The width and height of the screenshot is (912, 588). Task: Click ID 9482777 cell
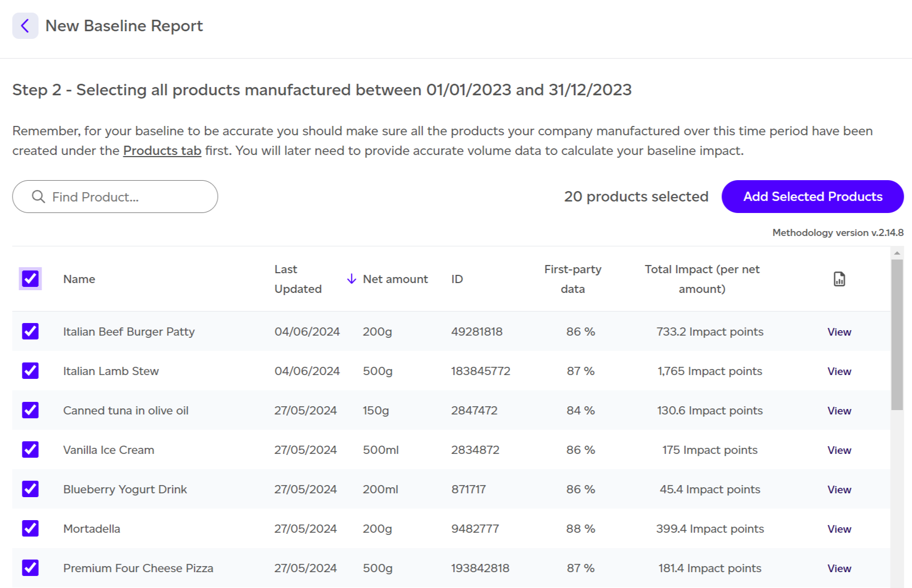click(475, 529)
